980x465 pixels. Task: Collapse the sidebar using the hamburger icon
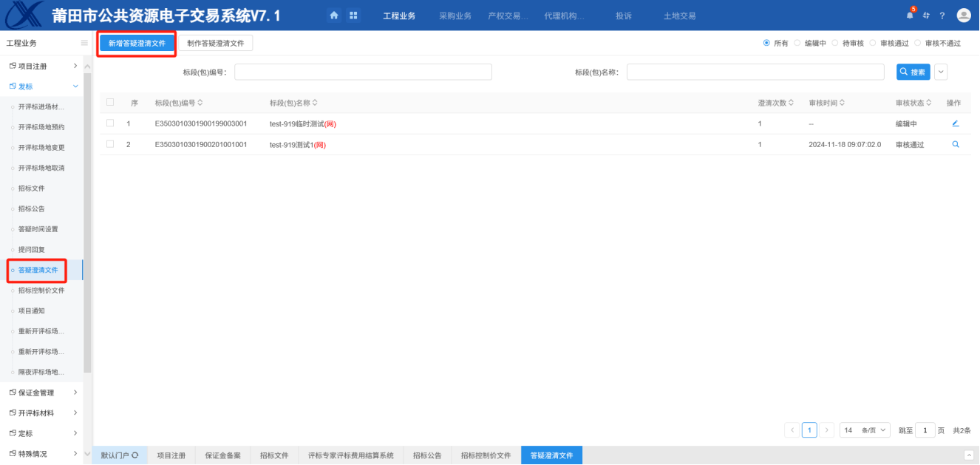point(84,44)
